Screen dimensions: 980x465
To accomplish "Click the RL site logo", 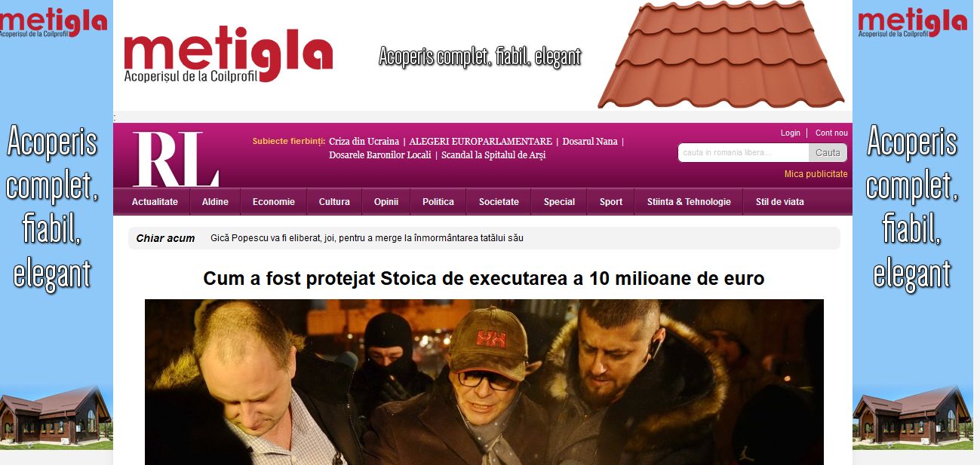I will tap(177, 159).
